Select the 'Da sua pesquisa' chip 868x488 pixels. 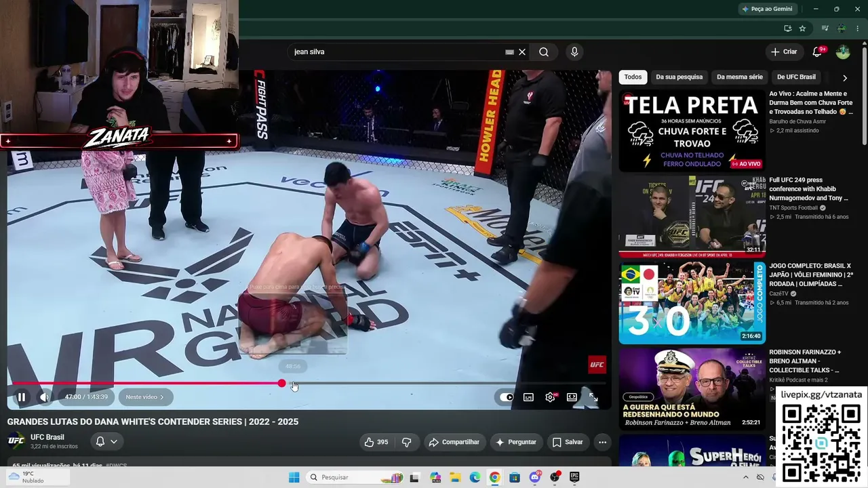(679, 77)
